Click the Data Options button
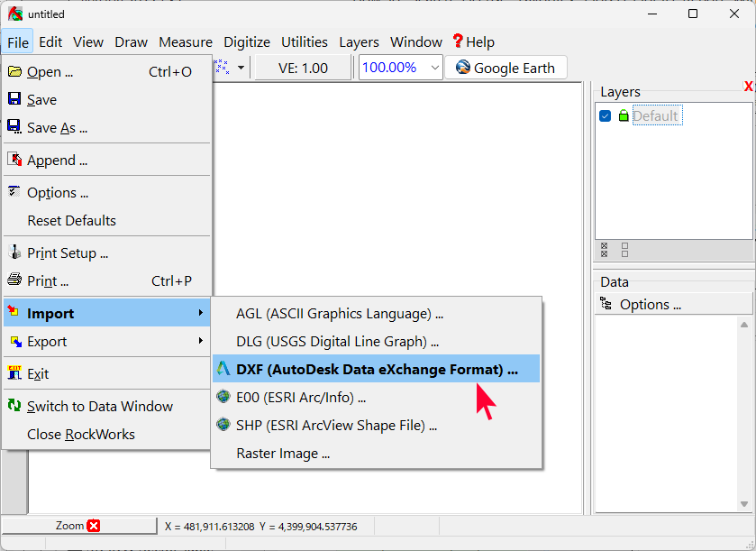The height and width of the screenshot is (551, 756). pyautogui.click(x=649, y=304)
